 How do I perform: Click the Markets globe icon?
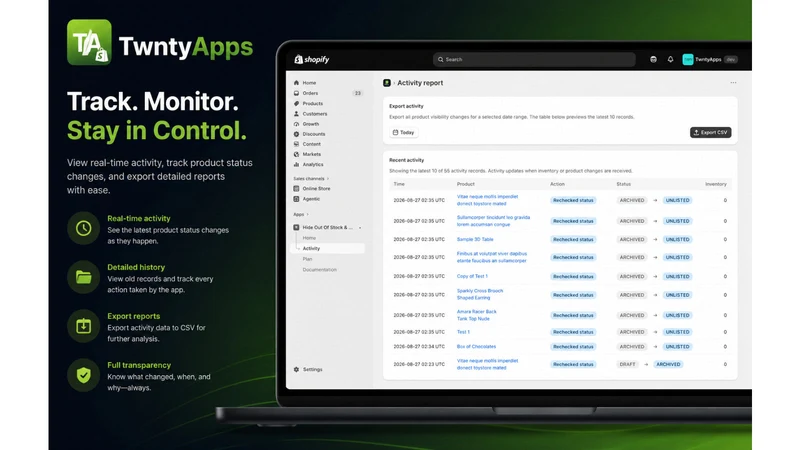296,154
